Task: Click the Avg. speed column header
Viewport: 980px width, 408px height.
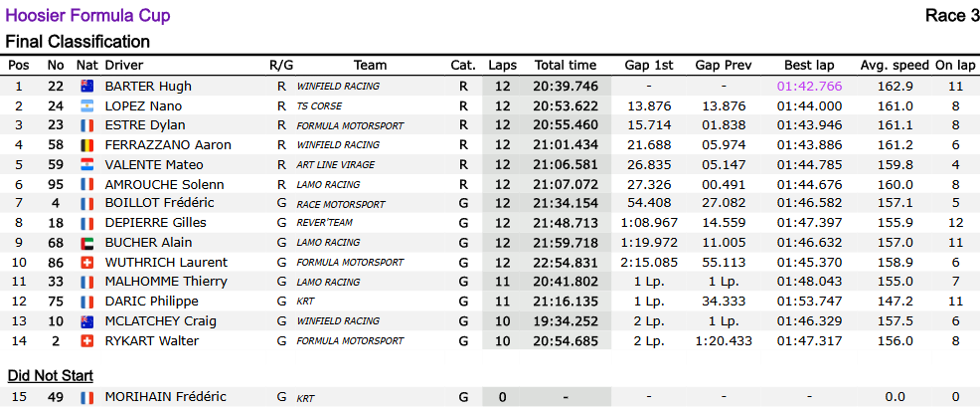Action: (x=895, y=66)
